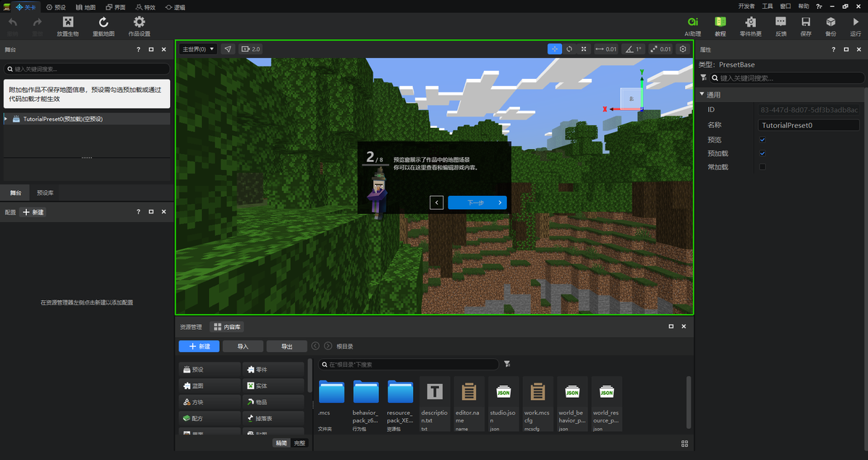Open the 界面 top tab
This screenshot has height=460, width=868.
pos(116,7)
